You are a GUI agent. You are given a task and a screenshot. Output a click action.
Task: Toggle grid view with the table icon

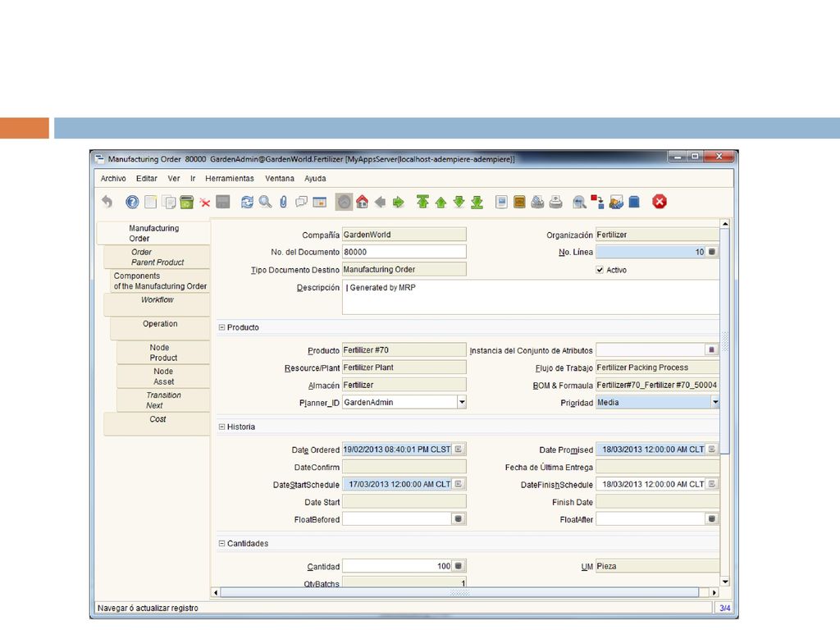pos(320,202)
